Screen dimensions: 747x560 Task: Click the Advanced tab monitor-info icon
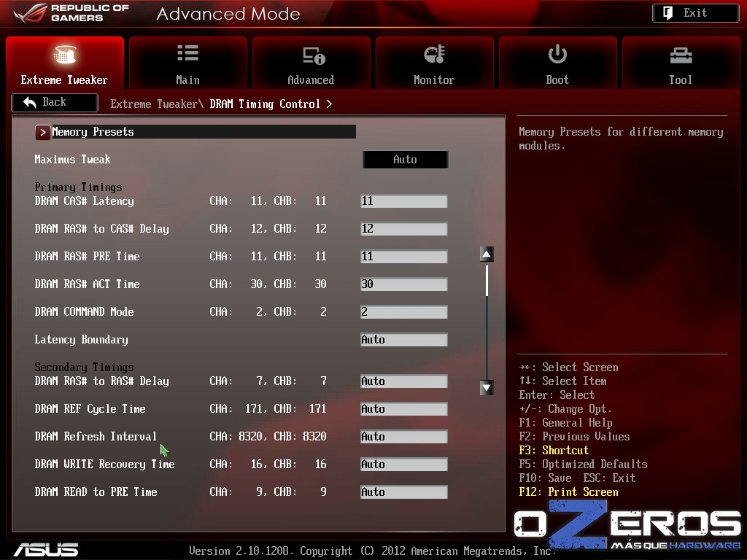(x=314, y=55)
